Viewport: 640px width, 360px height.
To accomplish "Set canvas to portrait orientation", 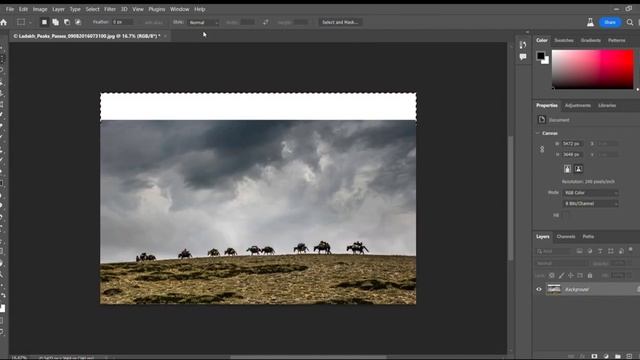I will click(567, 169).
